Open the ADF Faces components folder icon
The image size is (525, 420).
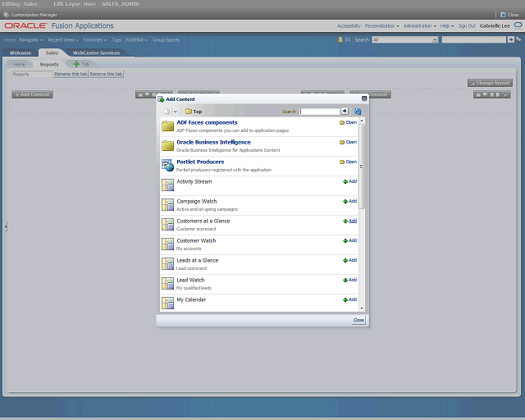coord(167,126)
